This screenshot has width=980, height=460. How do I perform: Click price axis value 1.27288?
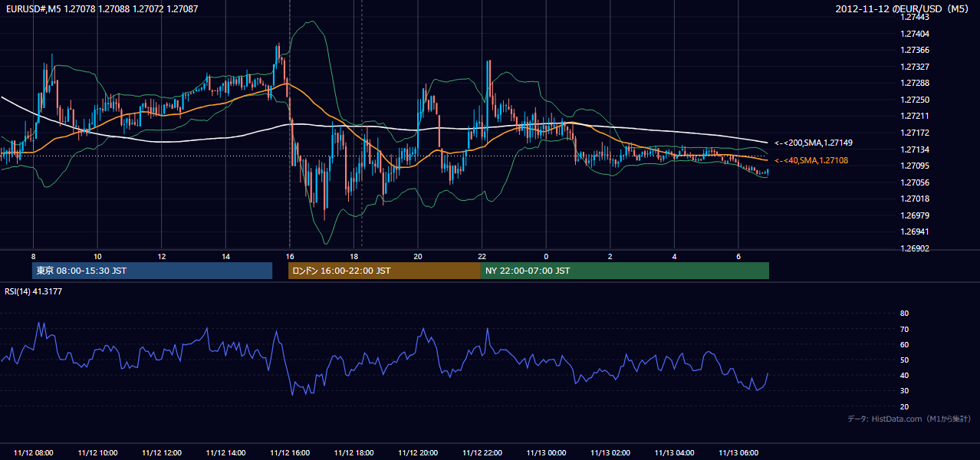[x=915, y=83]
